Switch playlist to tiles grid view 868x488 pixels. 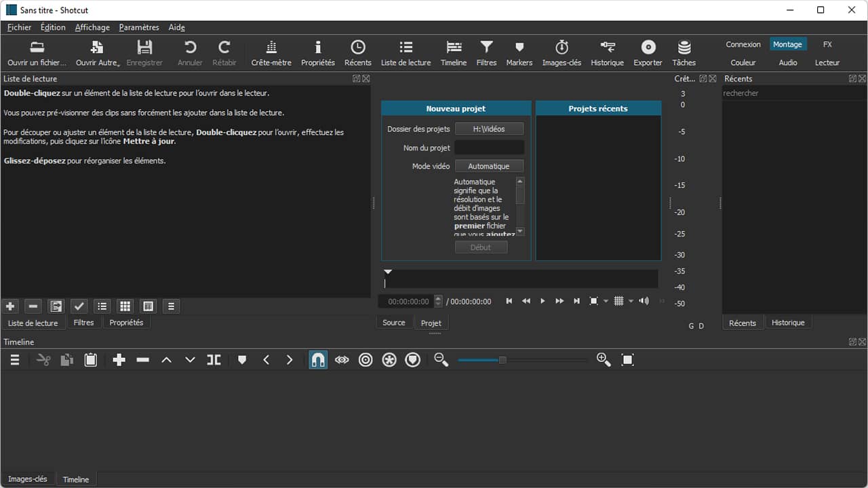125,306
